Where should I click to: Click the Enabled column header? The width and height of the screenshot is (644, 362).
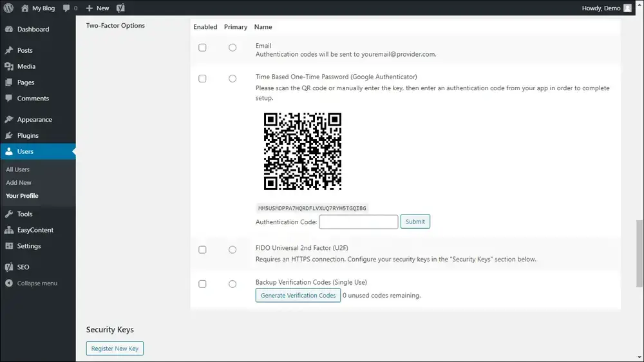[x=205, y=26]
